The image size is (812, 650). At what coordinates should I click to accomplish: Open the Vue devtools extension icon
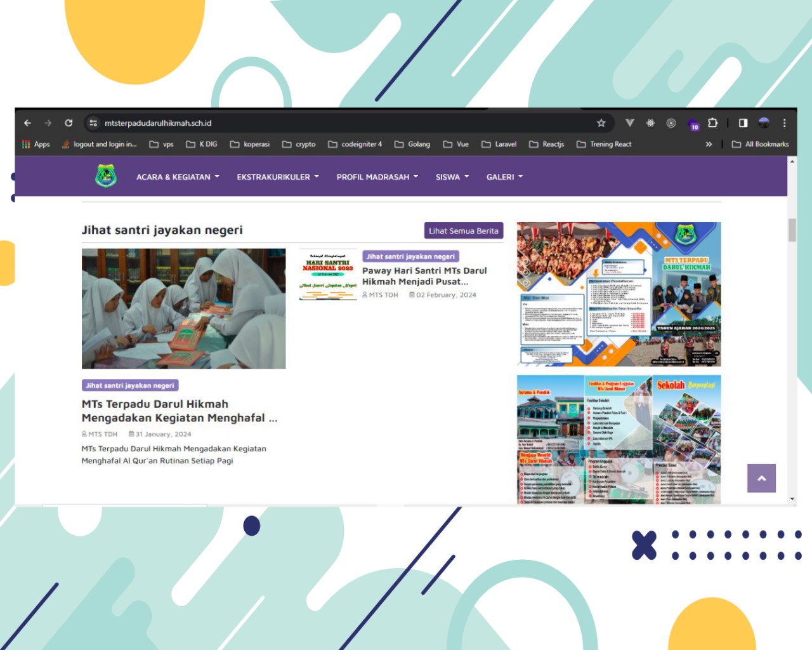(x=629, y=123)
